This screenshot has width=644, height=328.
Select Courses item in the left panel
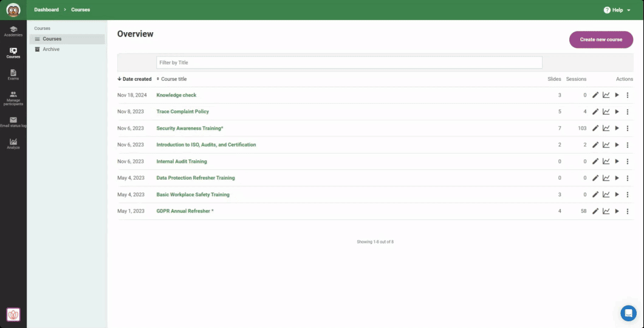[x=52, y=39]
